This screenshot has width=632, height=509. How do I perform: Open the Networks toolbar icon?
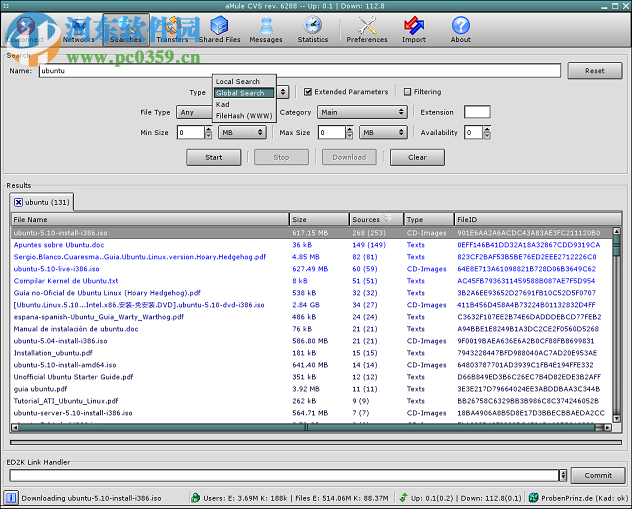pyautogui.click(x=79, y=30)
